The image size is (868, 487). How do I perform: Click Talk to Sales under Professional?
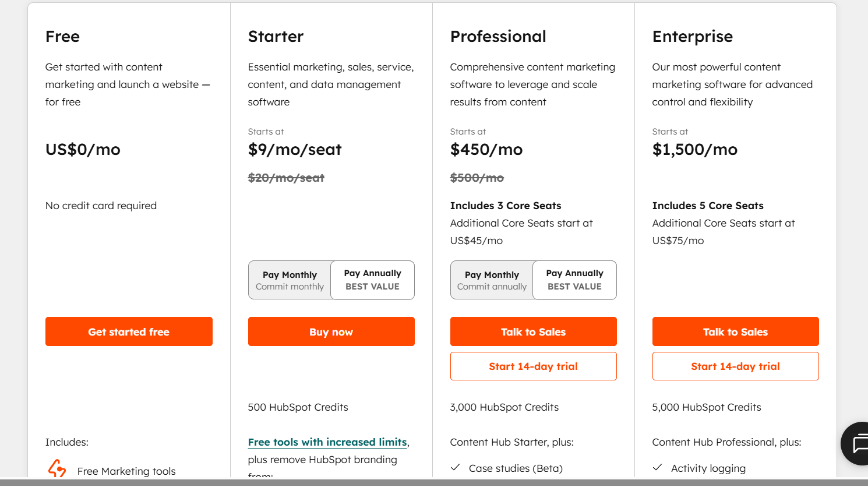point(533,331)
